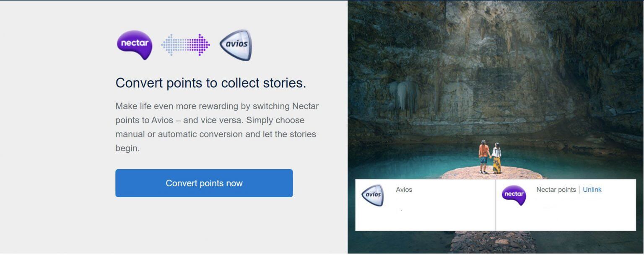Click the heading Convert points to collect stories
Screen dimensions: 644x255
point(211,82)
